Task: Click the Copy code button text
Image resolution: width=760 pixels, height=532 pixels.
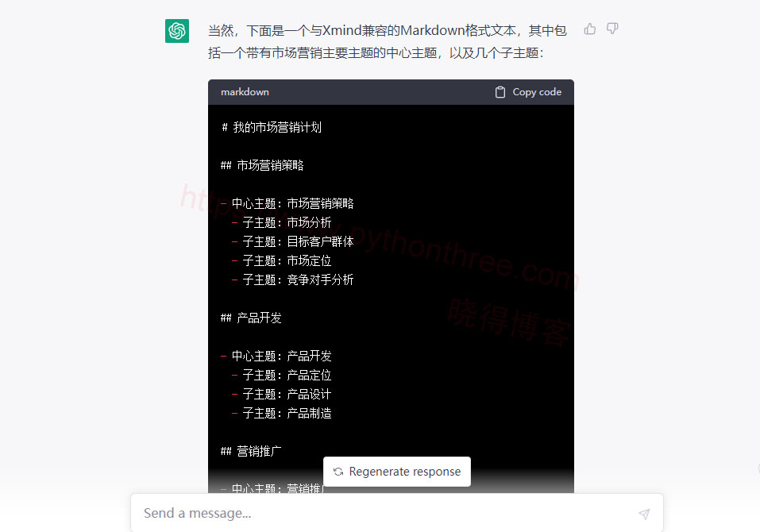Action: [537, 92]
